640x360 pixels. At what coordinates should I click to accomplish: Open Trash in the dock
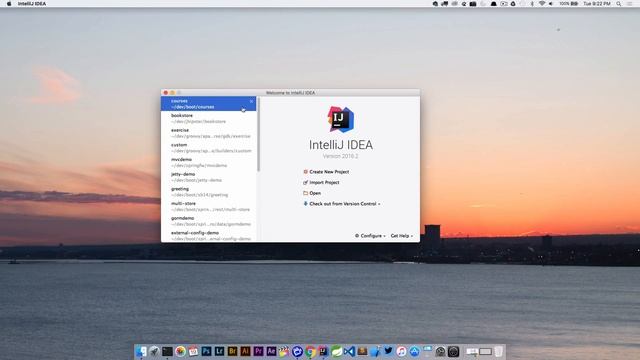[499, 351]
